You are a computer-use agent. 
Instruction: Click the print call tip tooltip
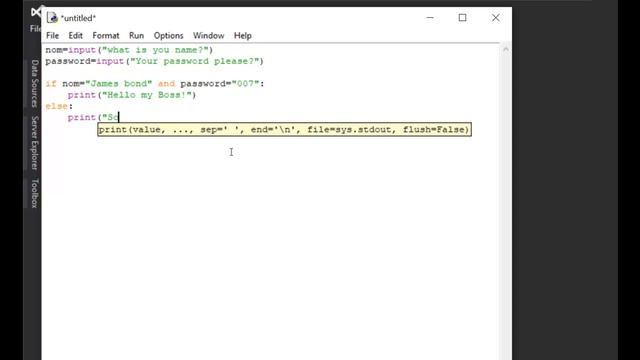point(284,129)
